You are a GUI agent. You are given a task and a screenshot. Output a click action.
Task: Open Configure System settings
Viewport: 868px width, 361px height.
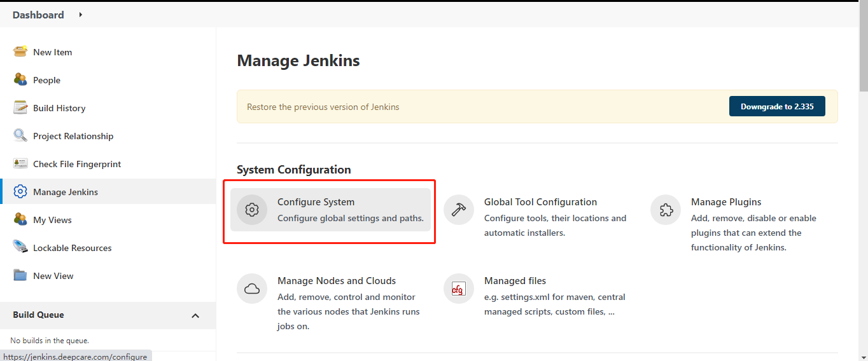pyautogui.click(x=316, y=202)
